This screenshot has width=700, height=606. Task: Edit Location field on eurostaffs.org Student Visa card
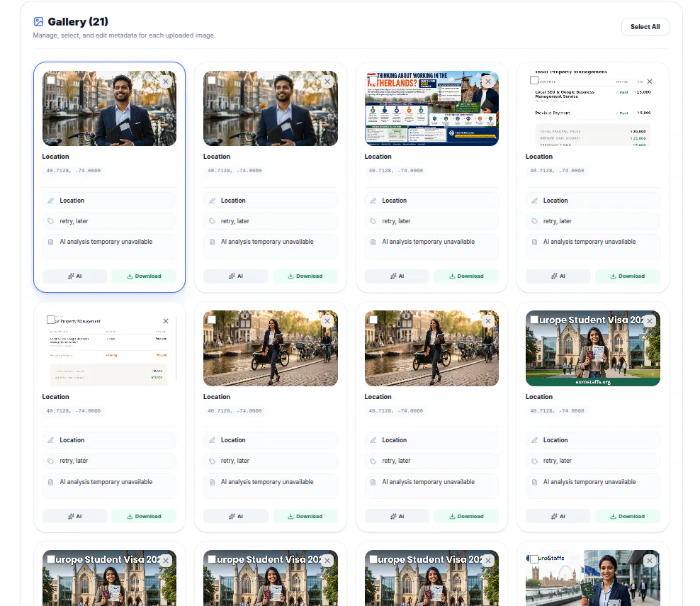pos(593,440)
